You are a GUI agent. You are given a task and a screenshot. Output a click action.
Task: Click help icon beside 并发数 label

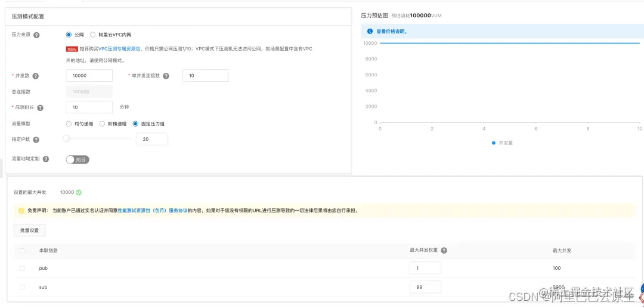pos(36,76)
